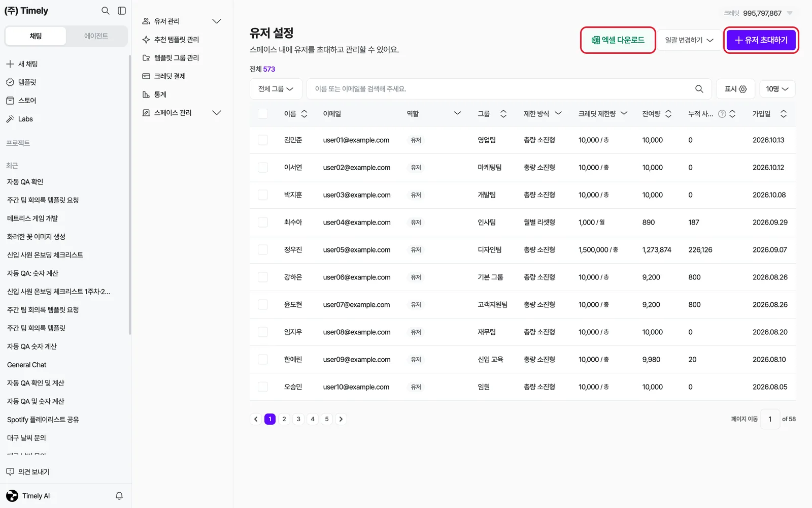Image resolution: width=812 pixels, height=508 pixels.
Task: Open the 10명 page size dropdown
Action: [777, 89]
